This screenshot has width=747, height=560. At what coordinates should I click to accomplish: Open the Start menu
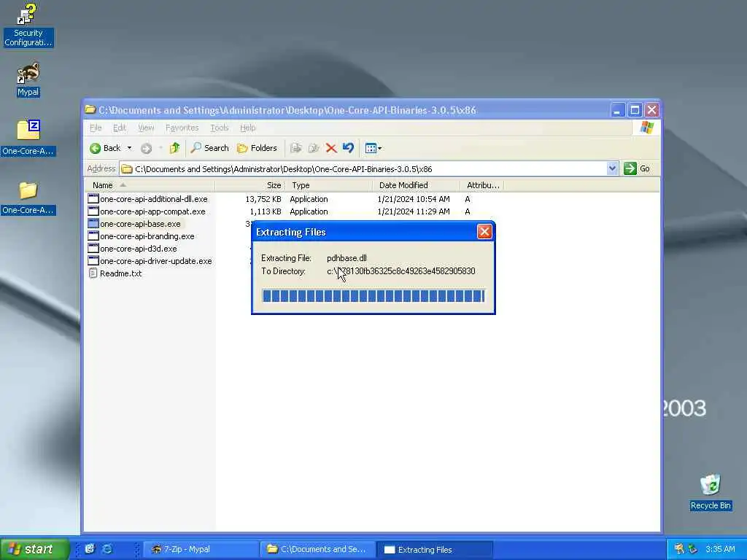coord(34,549)
